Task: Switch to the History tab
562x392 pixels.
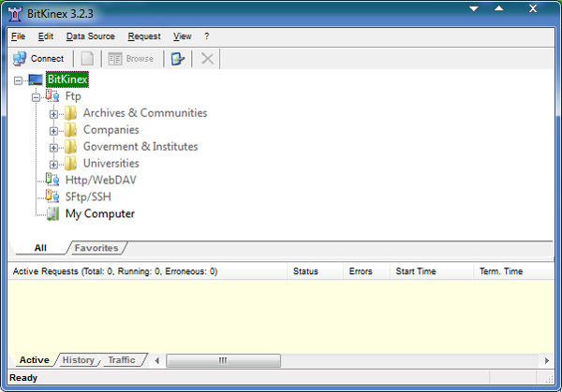Action: (x=78, y=360)
